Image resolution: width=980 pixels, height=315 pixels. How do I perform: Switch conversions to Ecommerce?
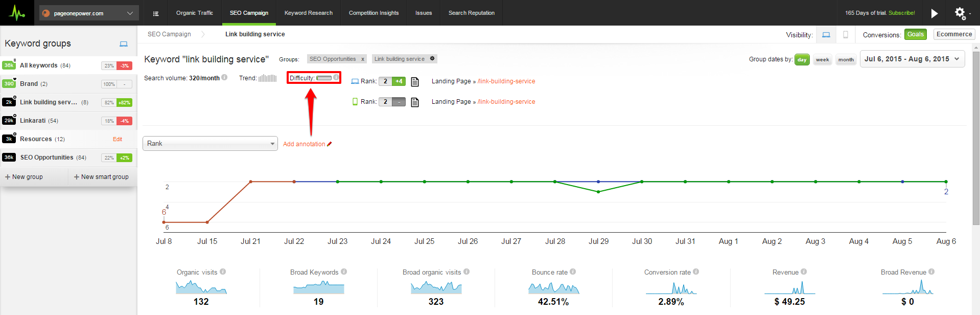954,34
